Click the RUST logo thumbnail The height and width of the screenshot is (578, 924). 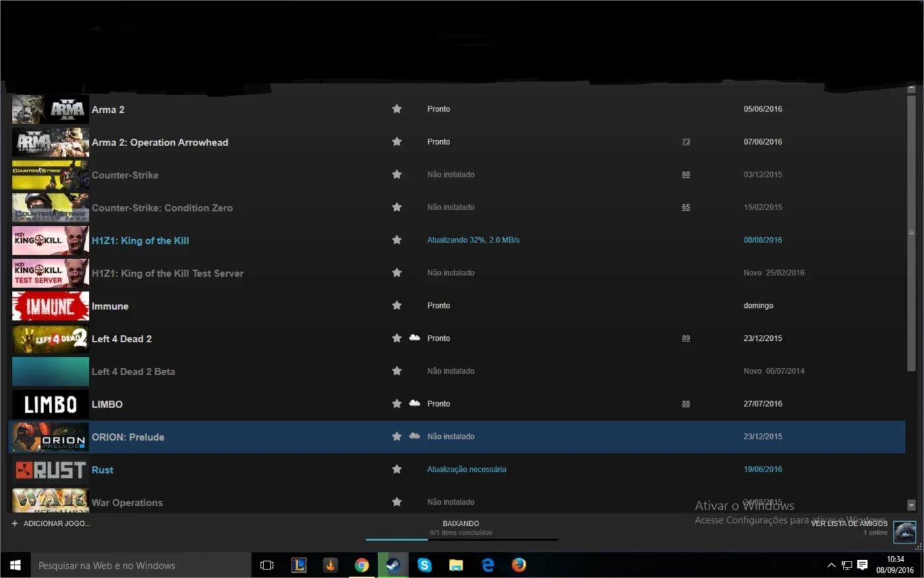[x=50, y=470]
